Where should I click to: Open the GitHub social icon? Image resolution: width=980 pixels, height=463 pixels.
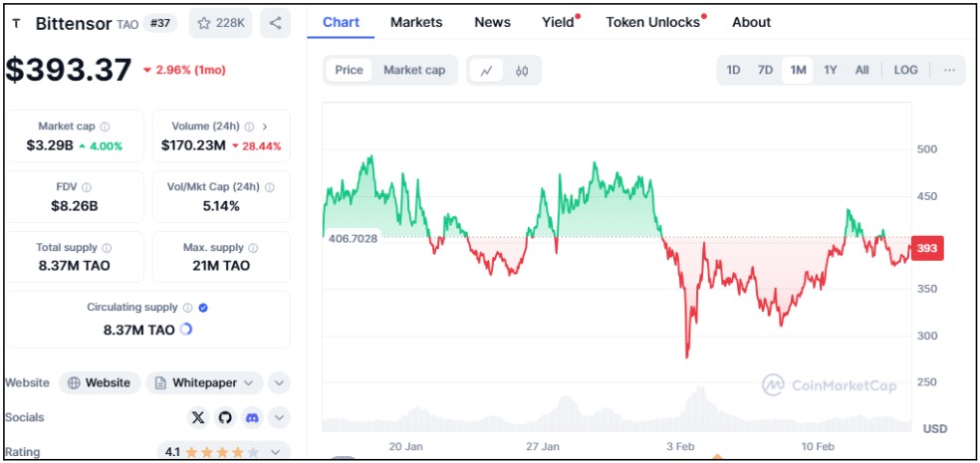[x=225, y=417]
